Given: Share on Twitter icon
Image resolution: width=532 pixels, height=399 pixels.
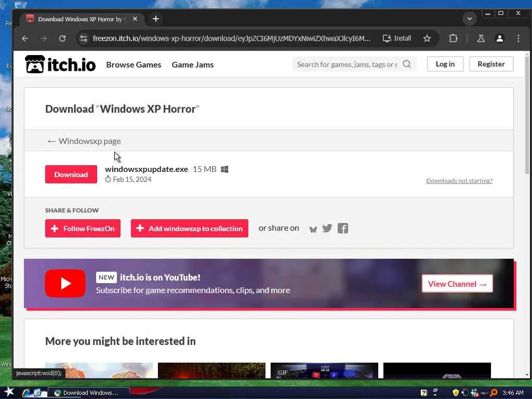Looking at the screenshot, I should [327, 229].
